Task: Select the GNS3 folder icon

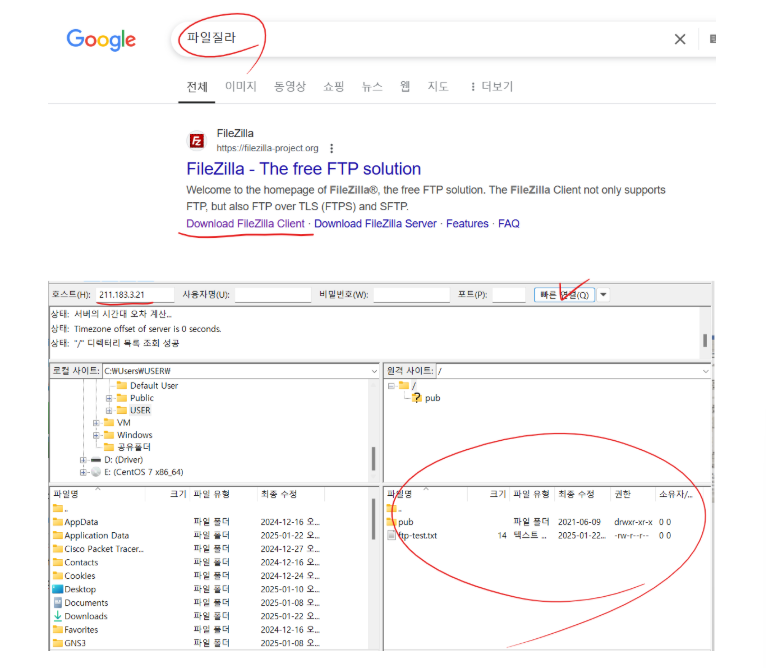Action: click(58, 643)
